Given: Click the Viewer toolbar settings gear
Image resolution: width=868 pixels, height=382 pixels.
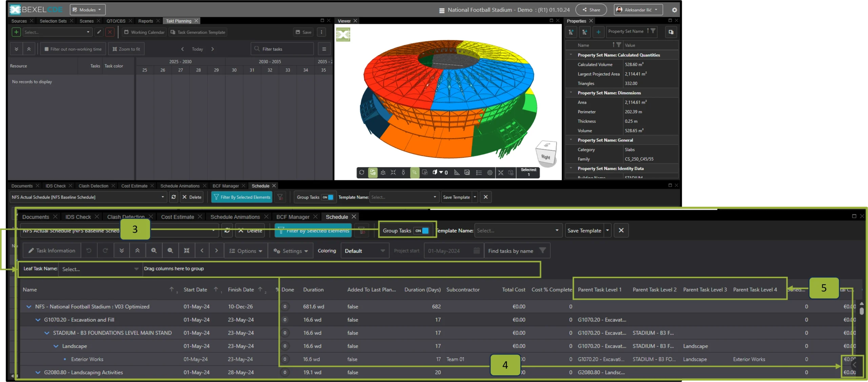Looking at the screenshot, I should click(x=490, y=172).
